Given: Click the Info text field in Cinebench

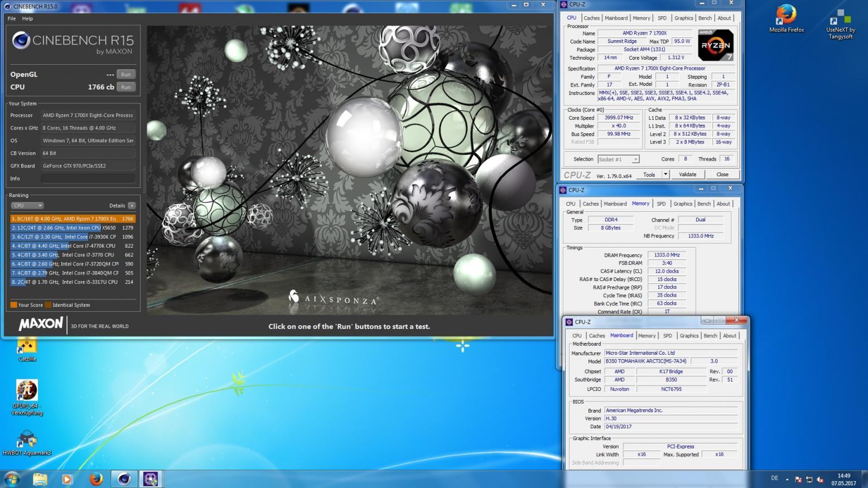Looking at the screenshot, I should coord(88,178).
